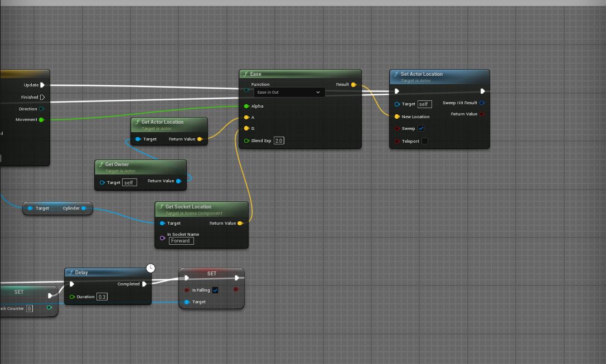
Task: Uncheck the Sweep checkbox
Action: [421, 129]
